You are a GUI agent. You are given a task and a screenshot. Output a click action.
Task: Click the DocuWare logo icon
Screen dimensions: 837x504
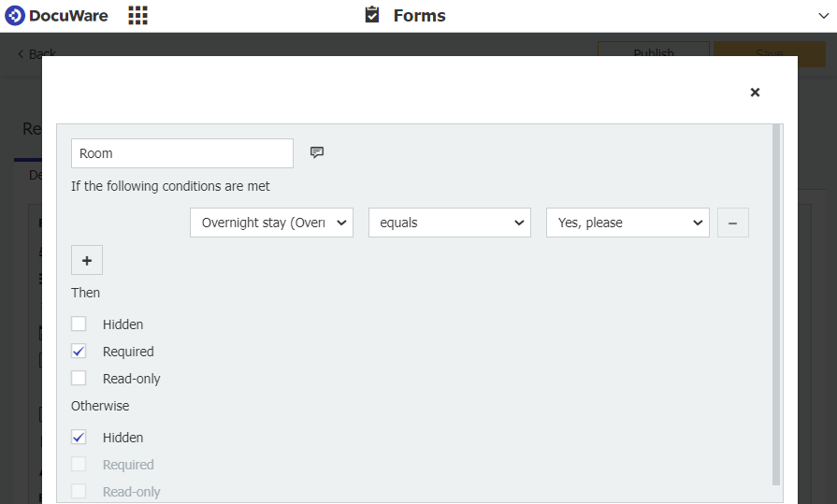(15, 16)
